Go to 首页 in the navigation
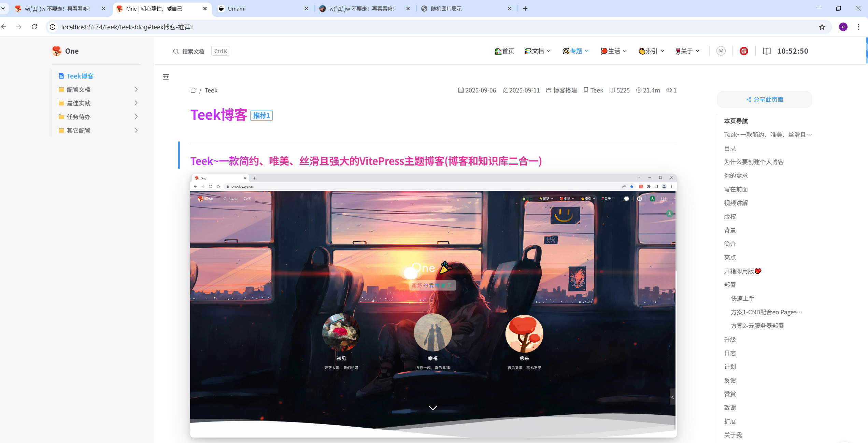The image size is (868, 443). [504, 51]
